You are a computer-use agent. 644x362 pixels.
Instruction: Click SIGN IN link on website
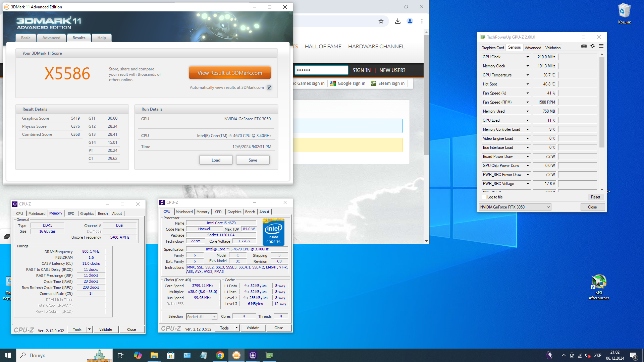[x=362, y=70]
